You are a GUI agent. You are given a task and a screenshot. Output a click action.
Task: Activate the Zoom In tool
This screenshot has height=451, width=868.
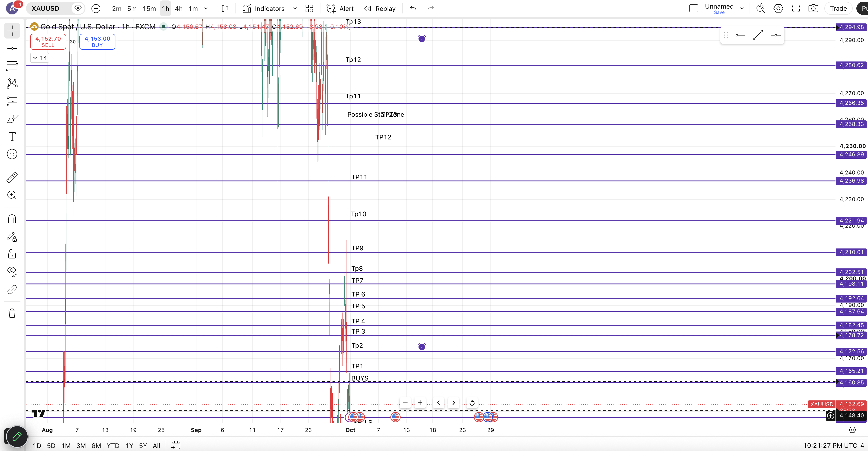pos(12,195)
